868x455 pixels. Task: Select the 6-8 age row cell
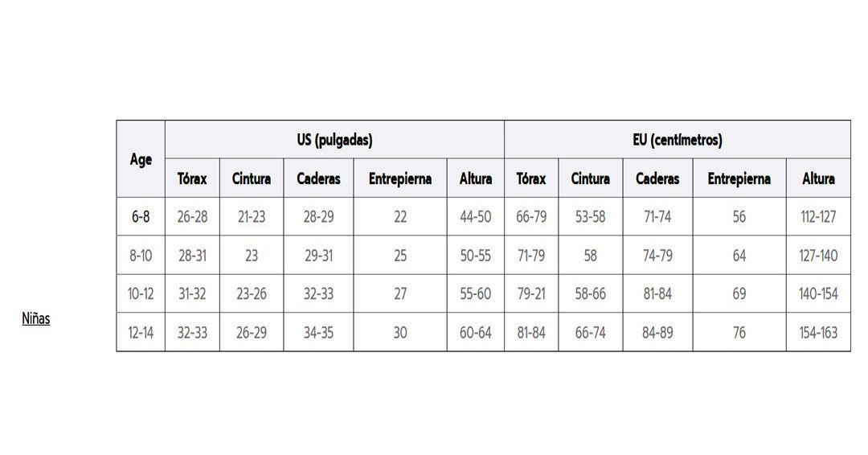141,216
